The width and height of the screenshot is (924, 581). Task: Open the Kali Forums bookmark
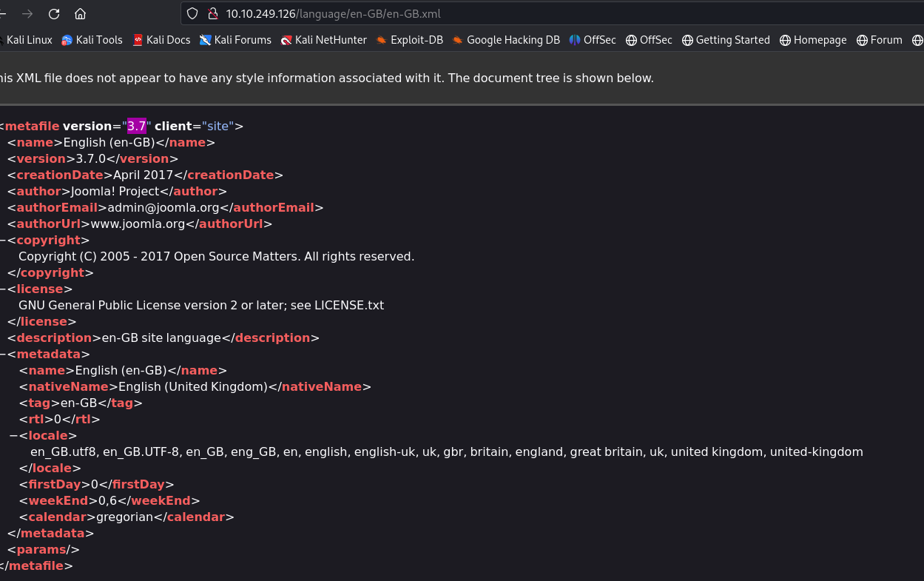point(235,40)
